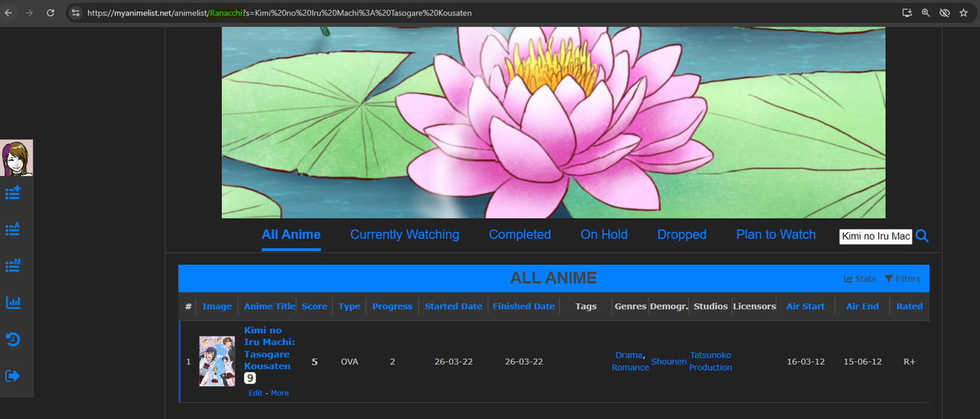Click the Started Date cell 26-03-22

click(x=453, y=362)
